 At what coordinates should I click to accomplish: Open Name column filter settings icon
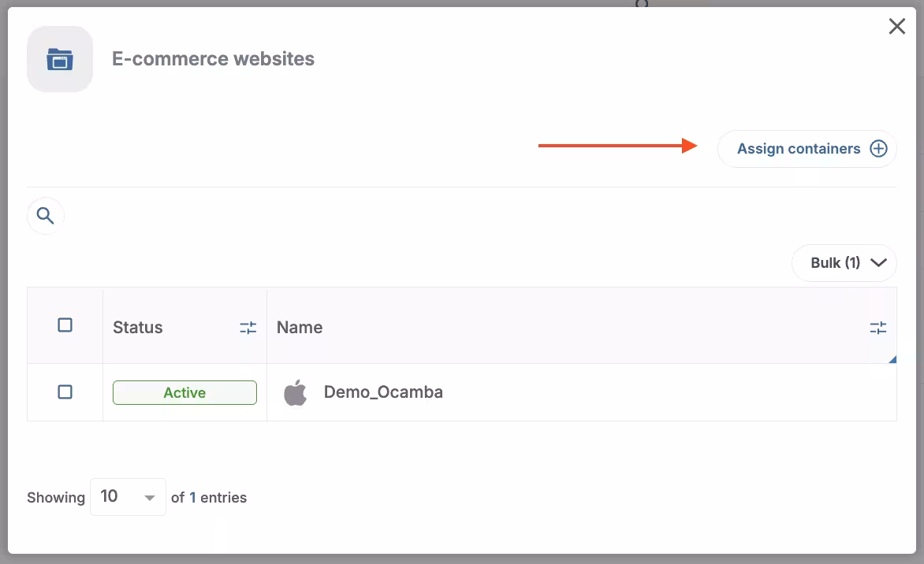[x=877, y=328]
